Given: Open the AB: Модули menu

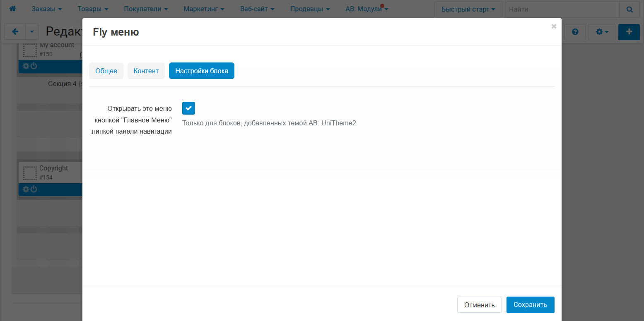Looking at the screenshot, I should [x=367, y=9].
